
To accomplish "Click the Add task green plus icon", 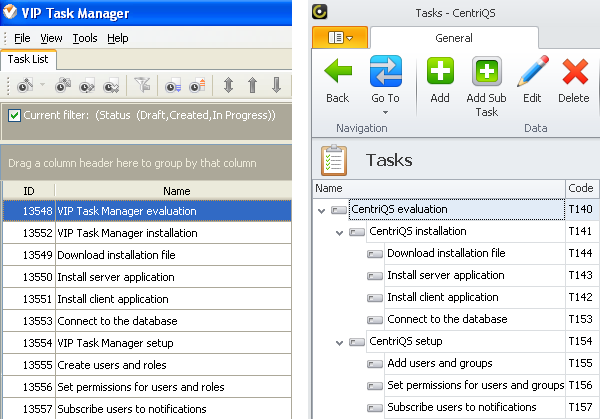I will (x=440, y=72).
